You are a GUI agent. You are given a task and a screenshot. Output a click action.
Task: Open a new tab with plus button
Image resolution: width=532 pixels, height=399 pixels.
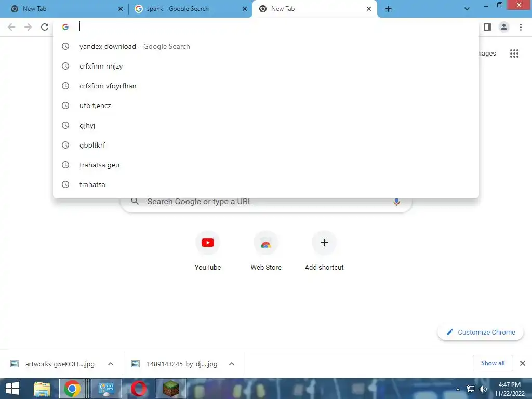[x=389, y=9]
